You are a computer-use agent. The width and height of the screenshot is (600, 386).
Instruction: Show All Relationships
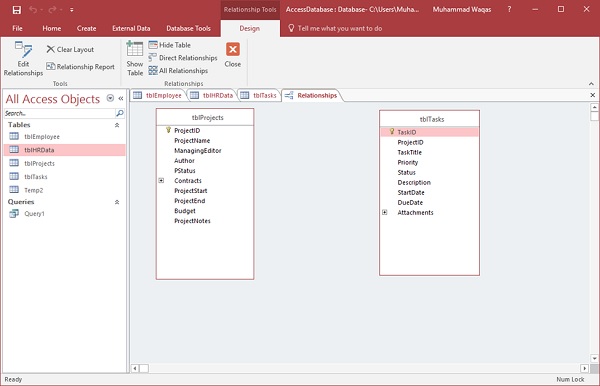(178, 71)
